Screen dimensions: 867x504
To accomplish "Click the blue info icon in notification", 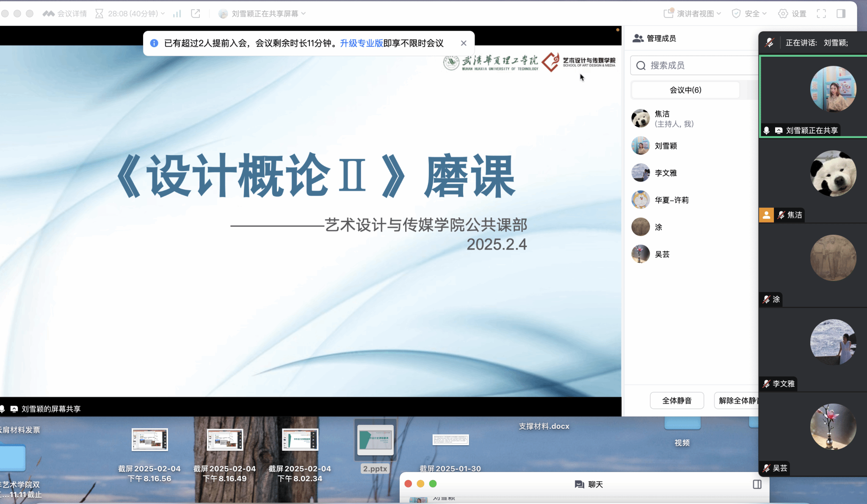I will [154, 43].
